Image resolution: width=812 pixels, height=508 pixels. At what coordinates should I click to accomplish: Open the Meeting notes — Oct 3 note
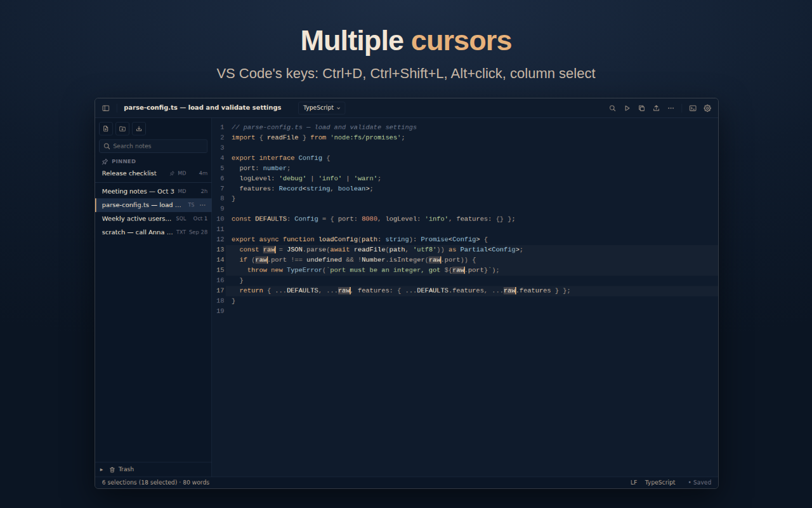[x=154, y=191]
